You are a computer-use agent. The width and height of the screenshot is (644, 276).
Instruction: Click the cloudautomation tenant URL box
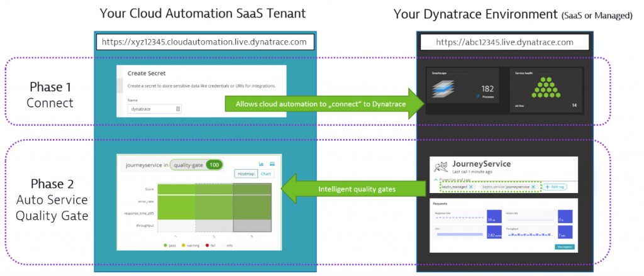coord(205,42)
